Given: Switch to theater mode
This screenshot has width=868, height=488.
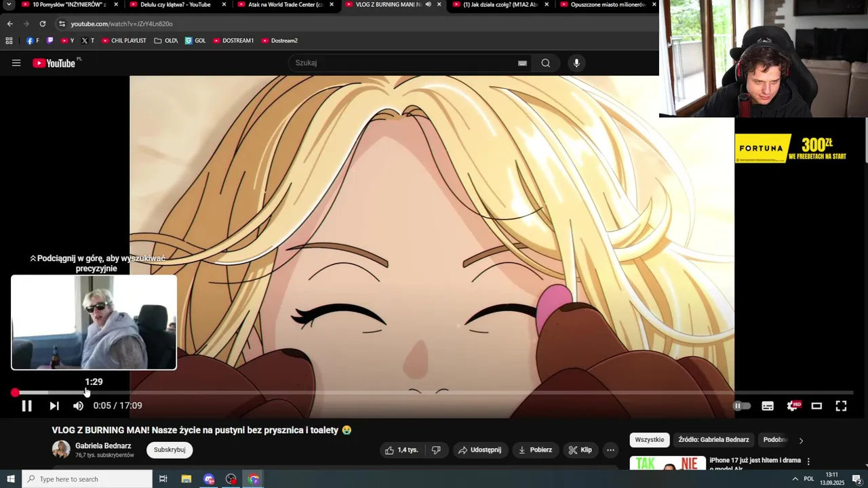Looking at the screenshot, I should coord(816,406).
